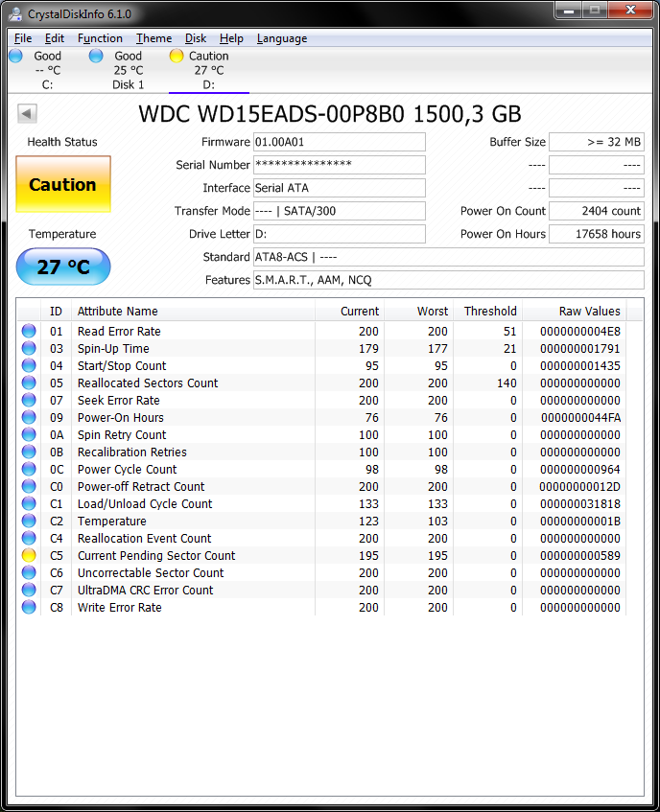Click the Interface field Serial ATA
This screenshot has width=660, height=812.
tap(339, 188)
